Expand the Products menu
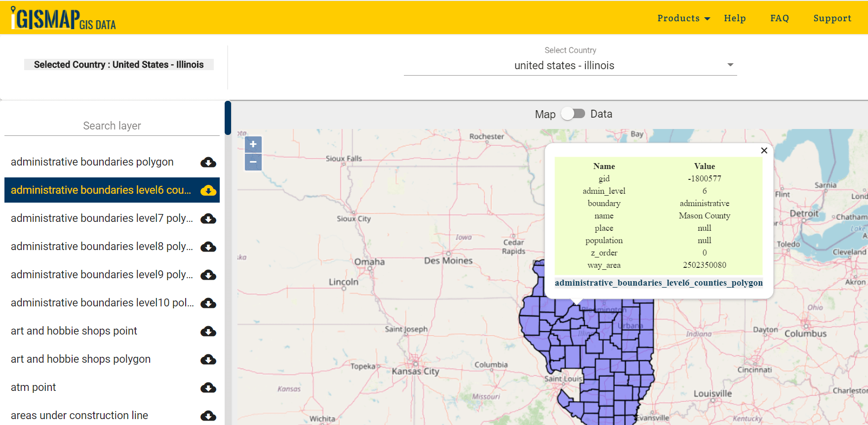Viewport: 868px width, 425px height. point(683,18)
